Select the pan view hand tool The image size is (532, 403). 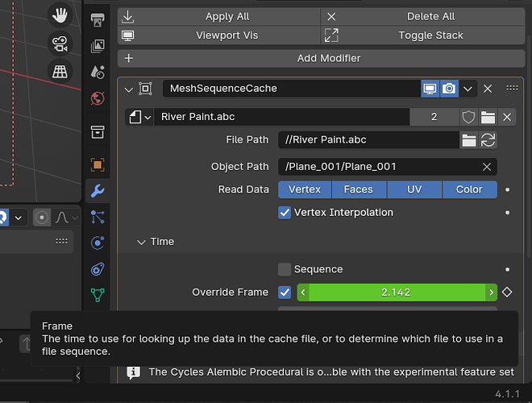point(60,15)
